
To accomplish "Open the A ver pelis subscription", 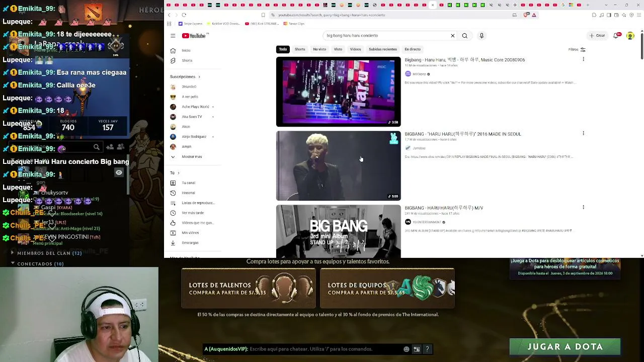I will pos(190,97).
